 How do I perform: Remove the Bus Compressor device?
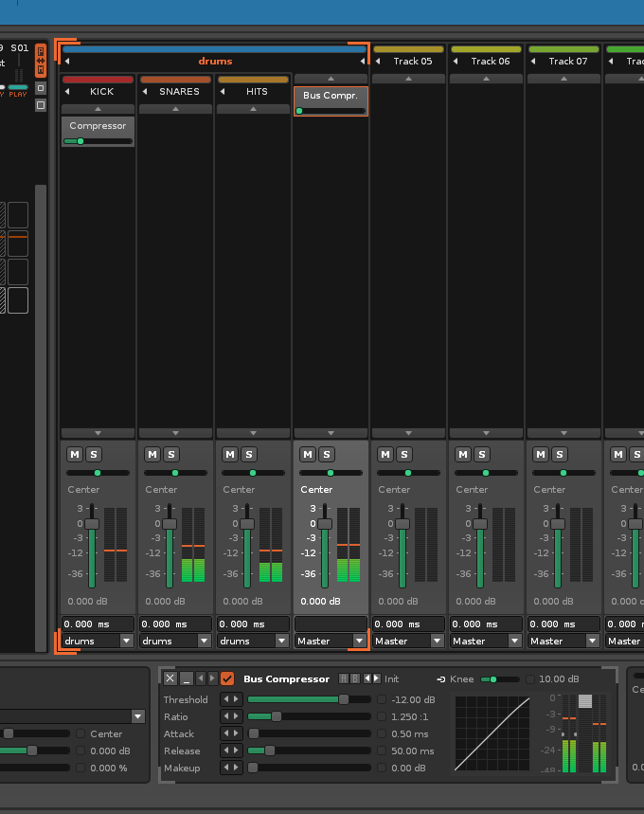[170, 678]
